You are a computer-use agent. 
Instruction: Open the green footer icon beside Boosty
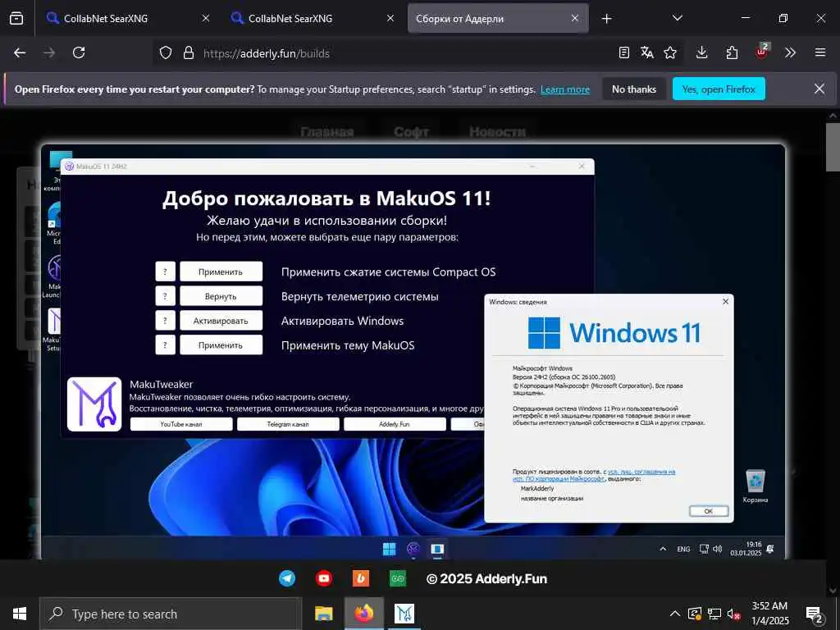(x=398, y=578)
